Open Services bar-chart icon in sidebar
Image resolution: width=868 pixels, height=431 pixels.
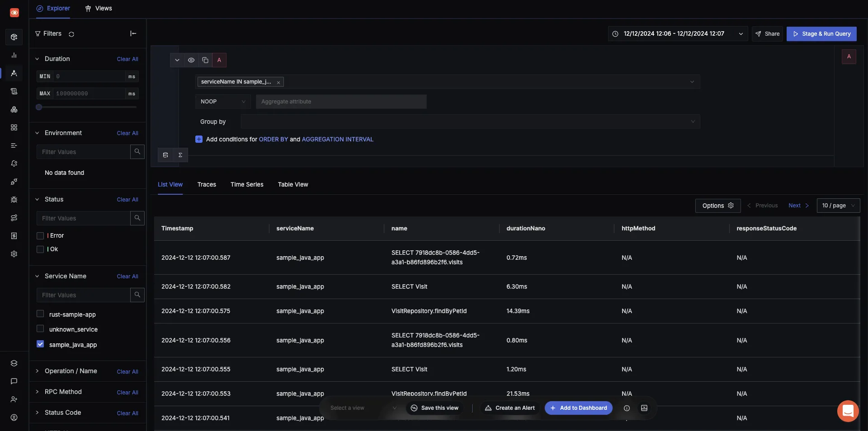click(14, 55)
